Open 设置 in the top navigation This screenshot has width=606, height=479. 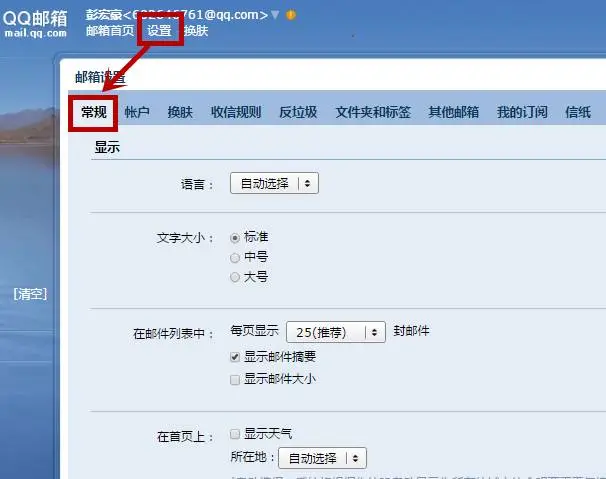159,31
